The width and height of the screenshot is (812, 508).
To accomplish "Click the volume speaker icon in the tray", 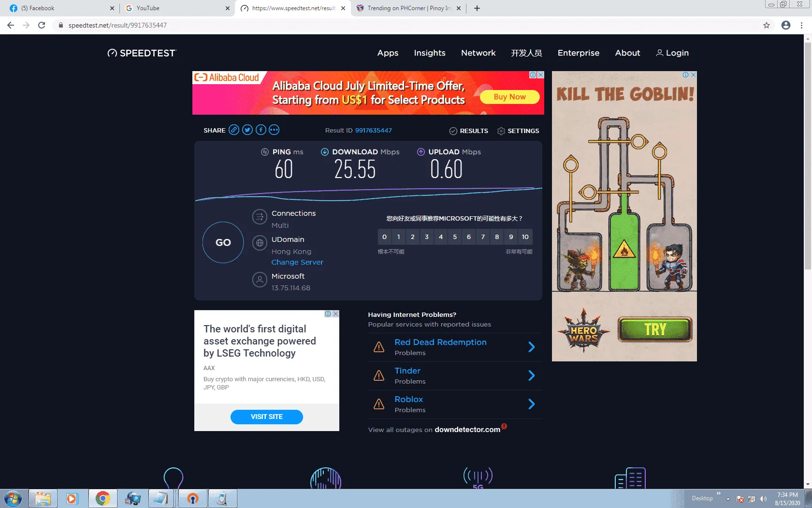I will (x=763, y=499).
